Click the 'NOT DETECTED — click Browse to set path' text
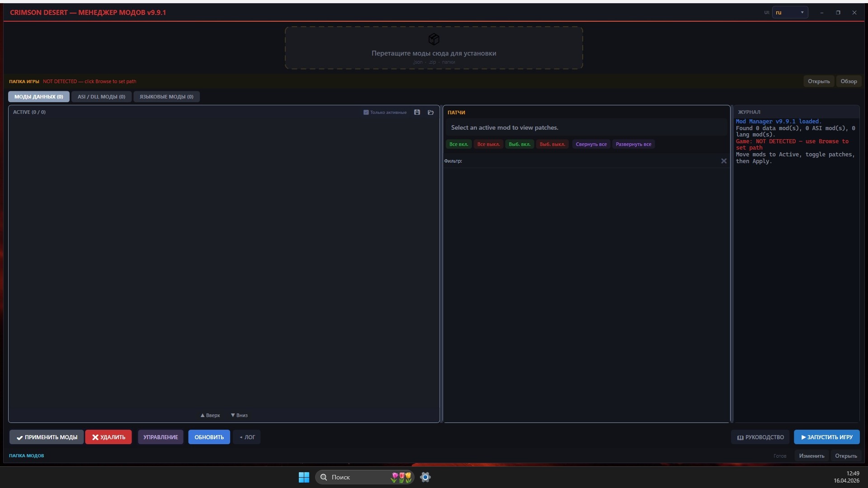Image resolution: width=868 pixels, height=488 pixels. (90, 81)
